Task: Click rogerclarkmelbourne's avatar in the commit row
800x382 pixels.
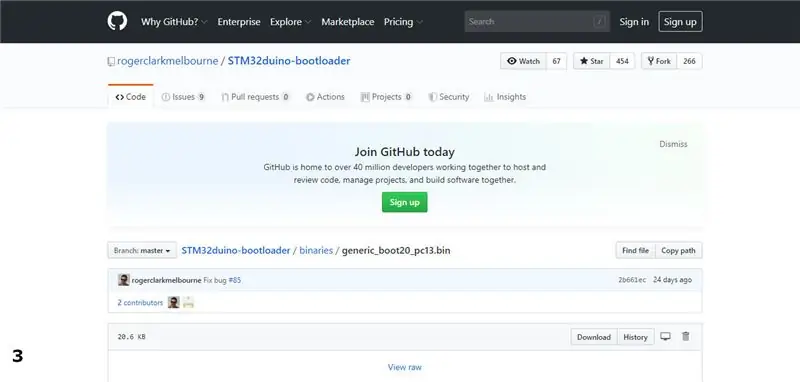Action: (123, 279)
